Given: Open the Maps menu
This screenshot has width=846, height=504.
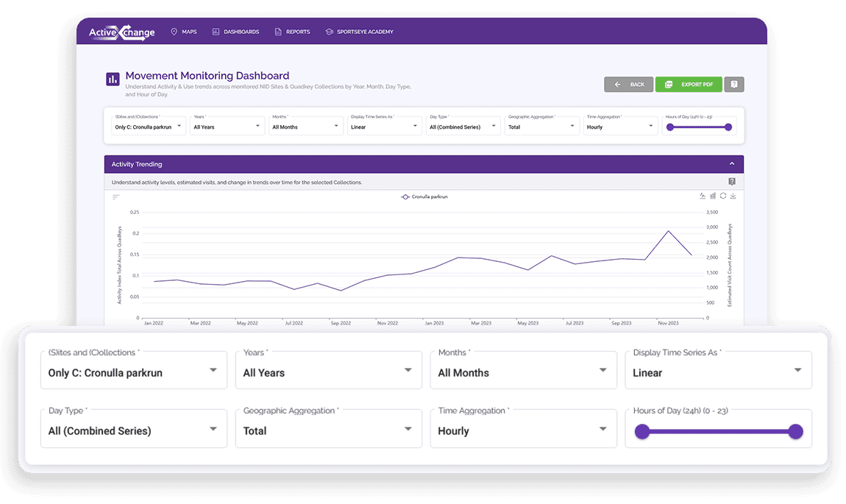Looking at the screenshot, I should tap(184, 32).
